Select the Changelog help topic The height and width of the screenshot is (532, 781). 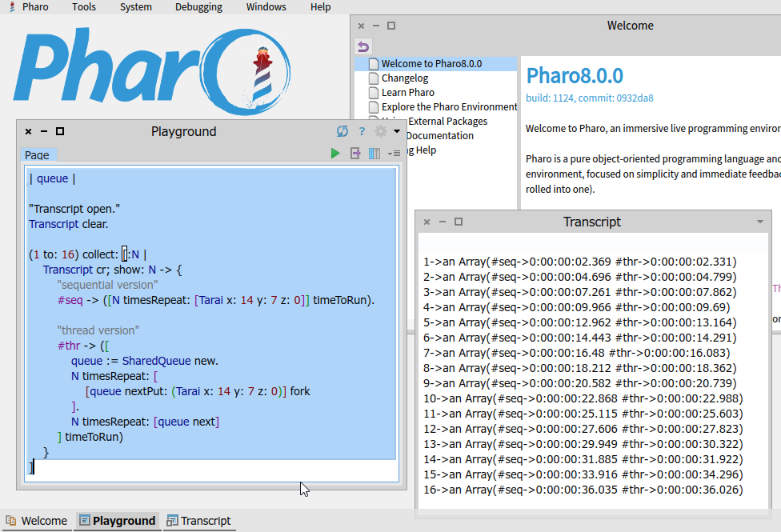coord(404,78)
